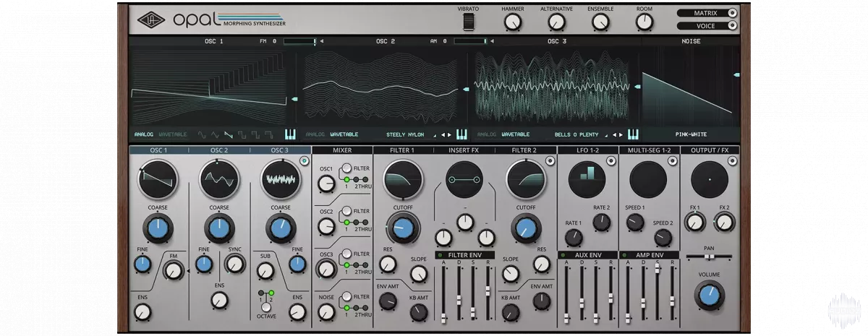Click the Output / FX XY display

(x=710, y=179)
